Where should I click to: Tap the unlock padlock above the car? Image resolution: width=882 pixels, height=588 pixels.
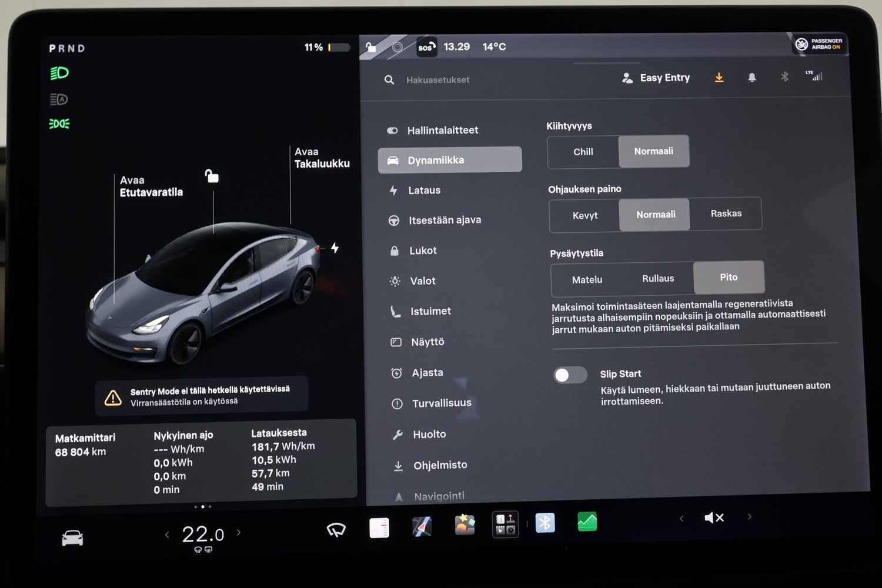pyautogui.click(x=212, y=176)
